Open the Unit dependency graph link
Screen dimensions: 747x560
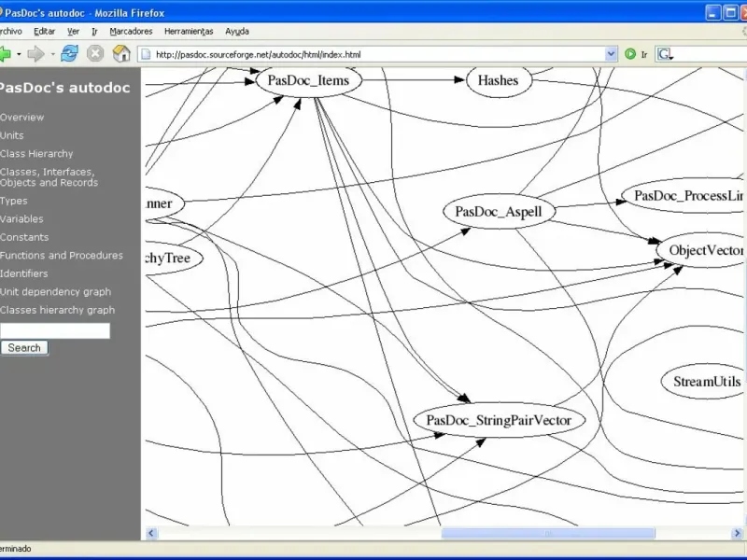pos(55,291)
